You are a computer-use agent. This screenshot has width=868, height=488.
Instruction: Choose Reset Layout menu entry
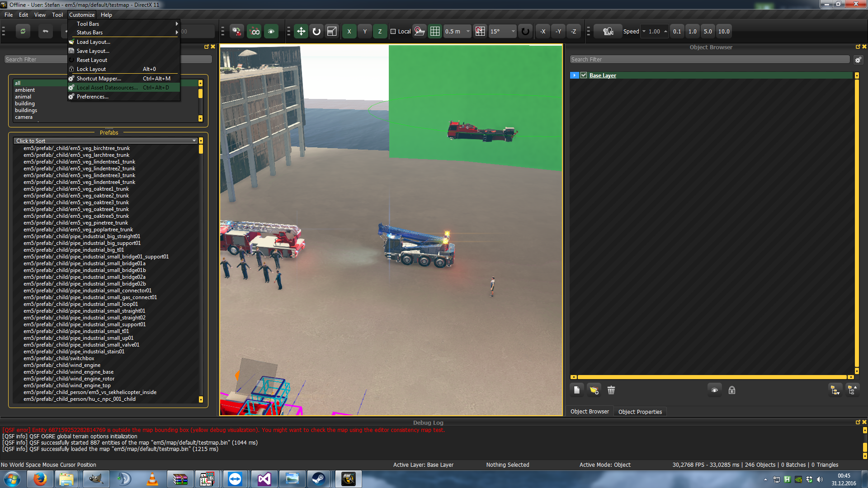[124, 60]
